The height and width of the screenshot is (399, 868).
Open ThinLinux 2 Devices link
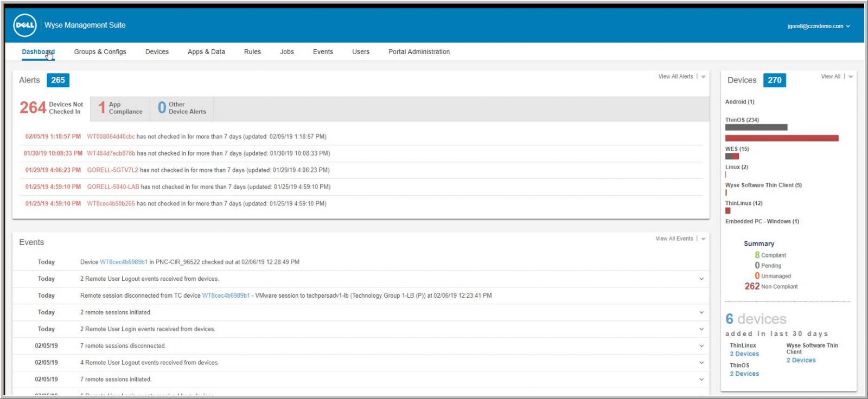pos(744,354)
